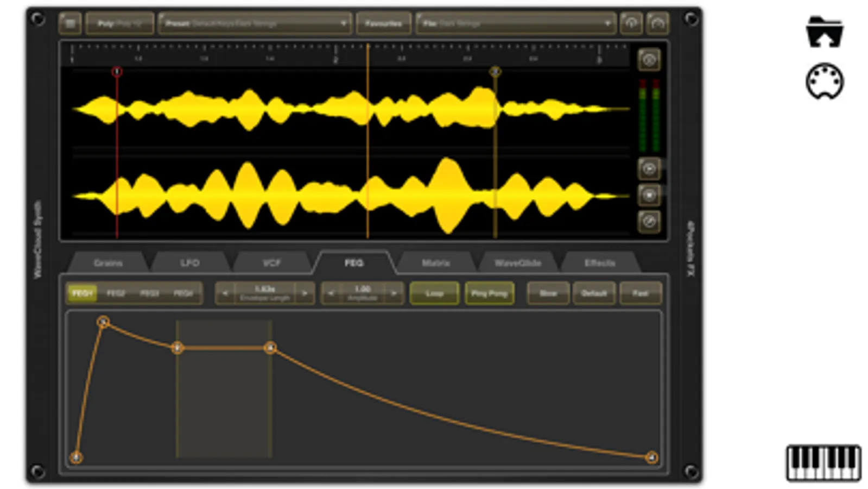Viewport: 868px width, 489px height.
Task: Click the Amplitude value field
Action: (x=362, y=293)
